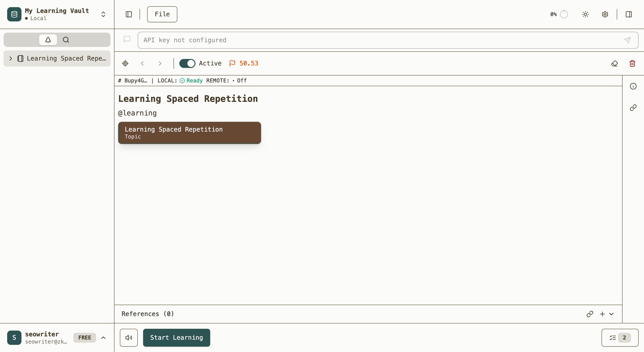This screenshot has height=352, width=644.
Task: Click the priority flag 50.53
Action: (x=244, y=63)
